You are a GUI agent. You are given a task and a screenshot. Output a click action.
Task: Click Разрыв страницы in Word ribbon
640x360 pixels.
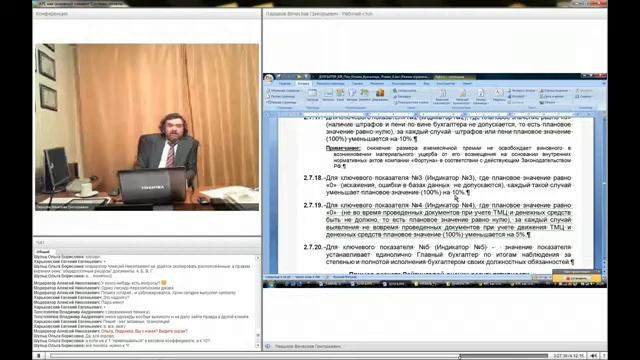click(x=280, y=102)
